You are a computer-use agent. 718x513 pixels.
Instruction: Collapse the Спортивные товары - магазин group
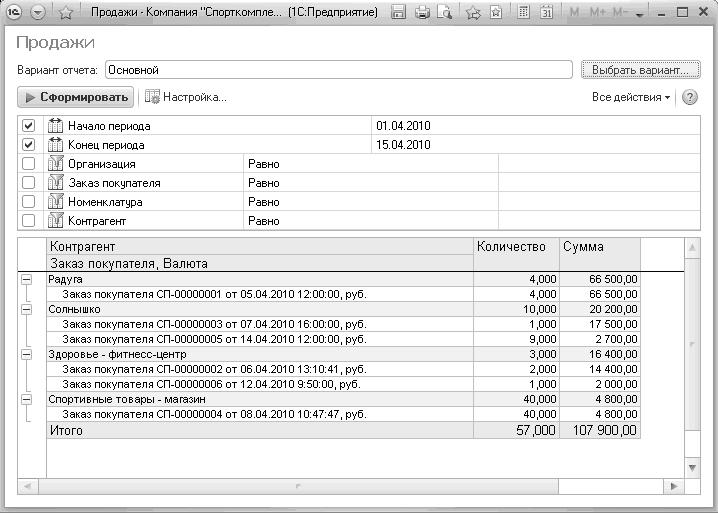pyautogui.click(x=27, y=399)
